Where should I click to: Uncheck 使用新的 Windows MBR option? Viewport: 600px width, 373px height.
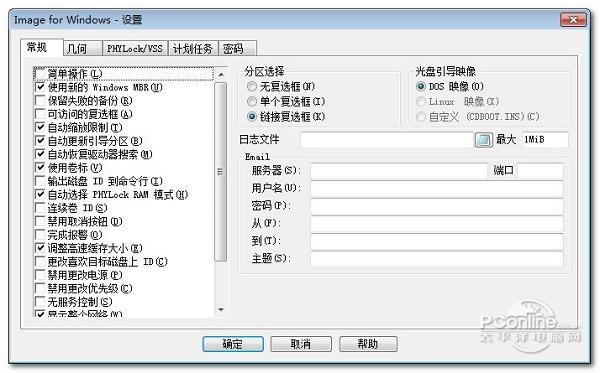[x=40, y=87]
